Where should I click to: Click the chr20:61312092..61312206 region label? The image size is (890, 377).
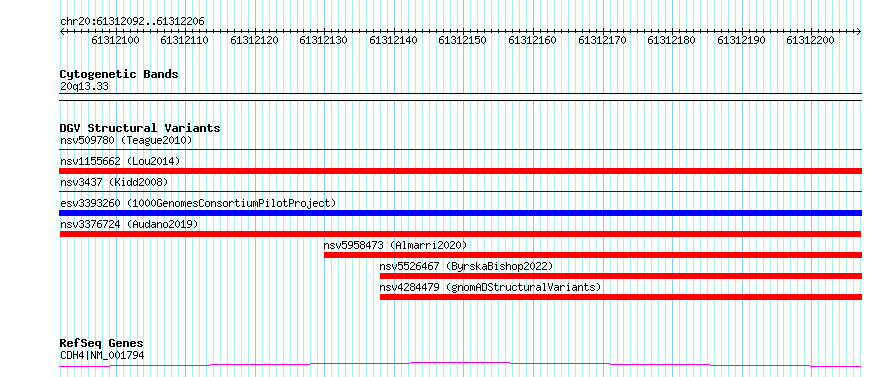tap(132, 21)
